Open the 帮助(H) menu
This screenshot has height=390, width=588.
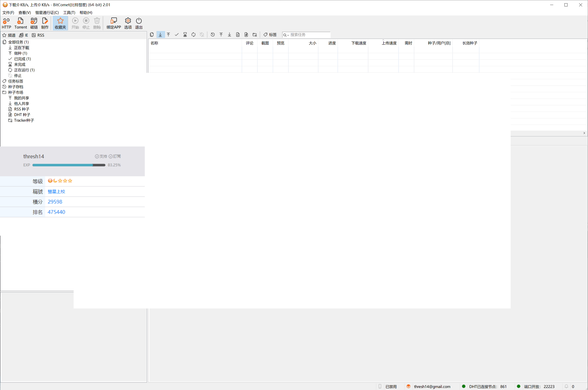click(x=86, y=12)
